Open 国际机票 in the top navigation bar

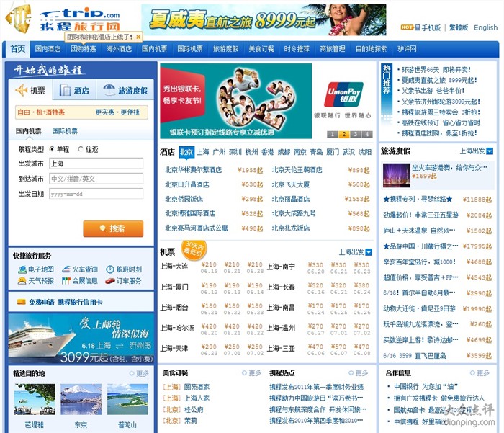tap(190, 49)
